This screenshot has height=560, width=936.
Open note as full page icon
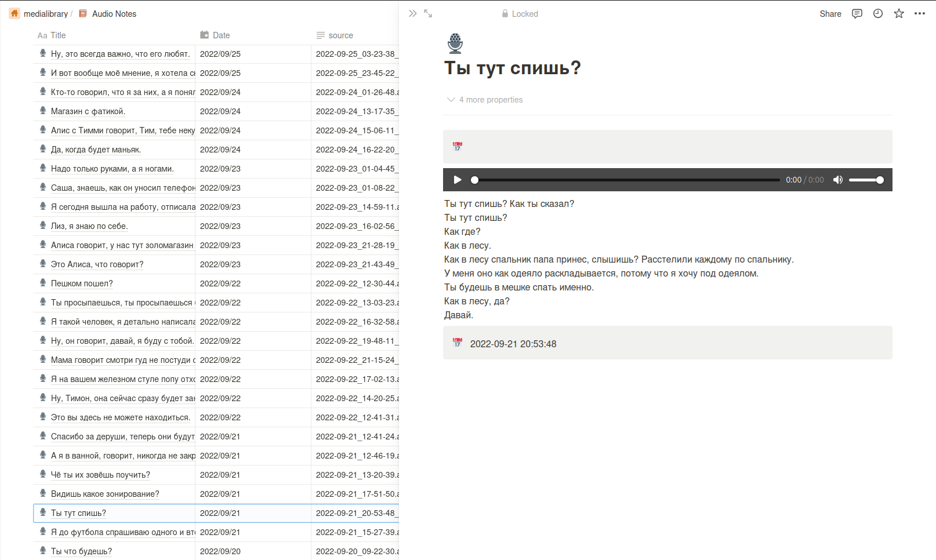click(428, 13)
